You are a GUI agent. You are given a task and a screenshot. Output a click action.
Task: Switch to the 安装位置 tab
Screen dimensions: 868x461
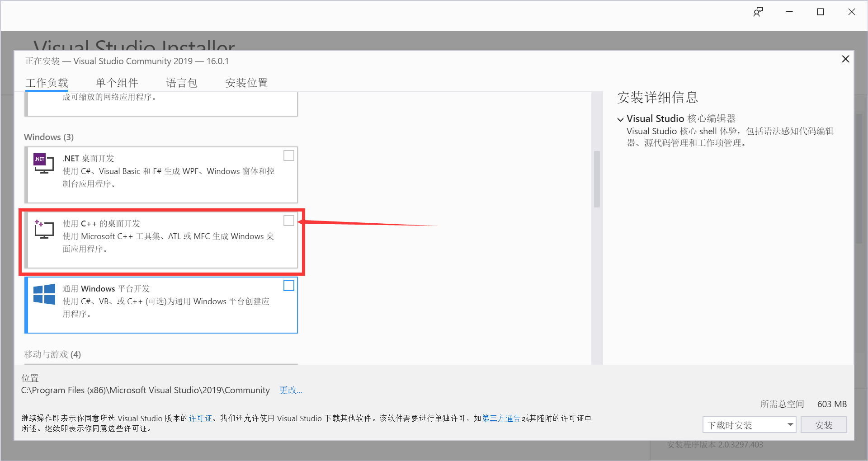pos(247,83)
